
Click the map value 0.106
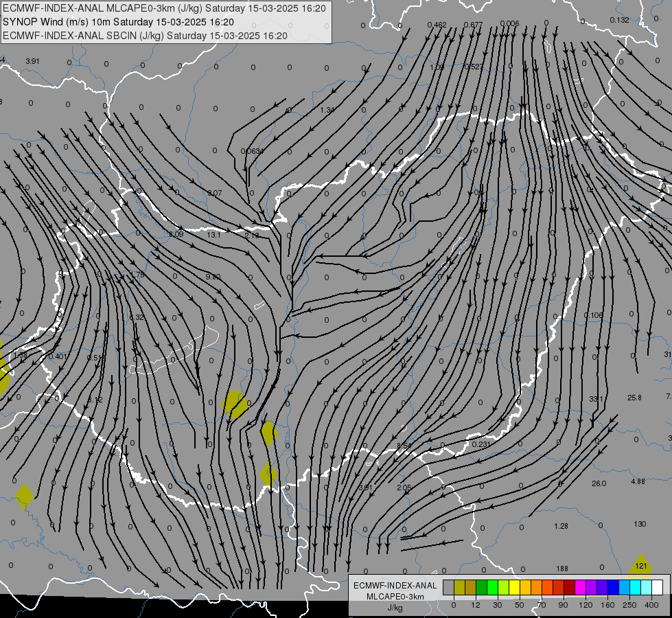[x=594, y=316]
